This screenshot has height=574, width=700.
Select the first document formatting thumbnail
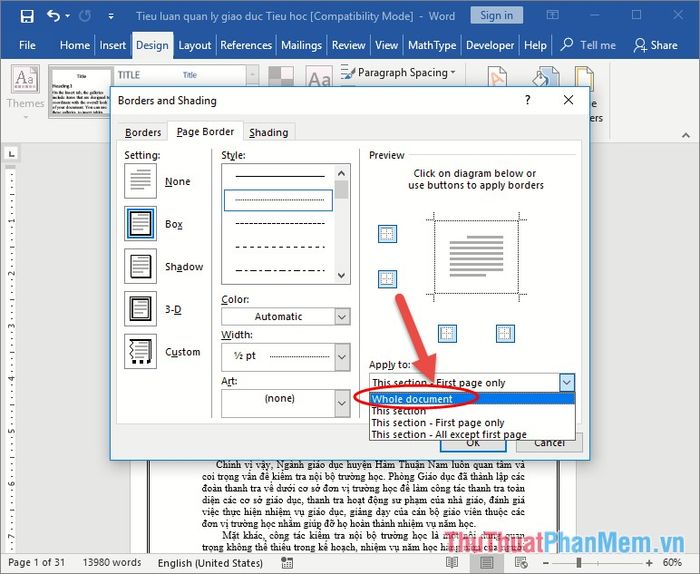[79, 92]
